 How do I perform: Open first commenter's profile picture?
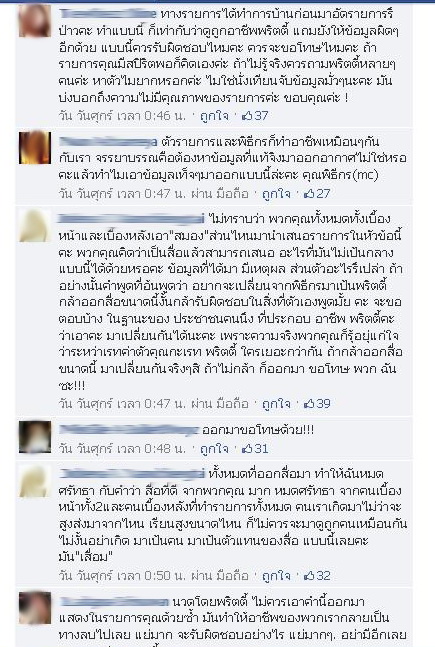(35, 21)
